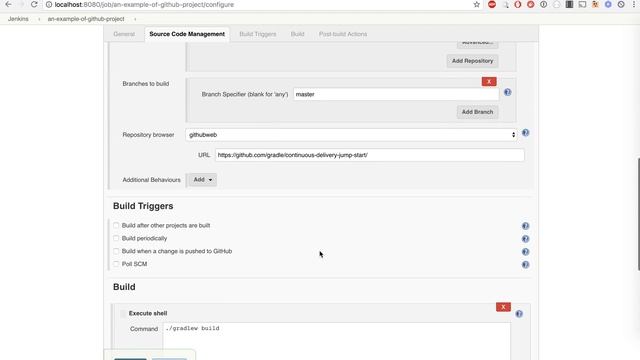Jump to the Build Triggers tab
The width and height of the screenshot is (640, 360).
click(x=258, y=34)
